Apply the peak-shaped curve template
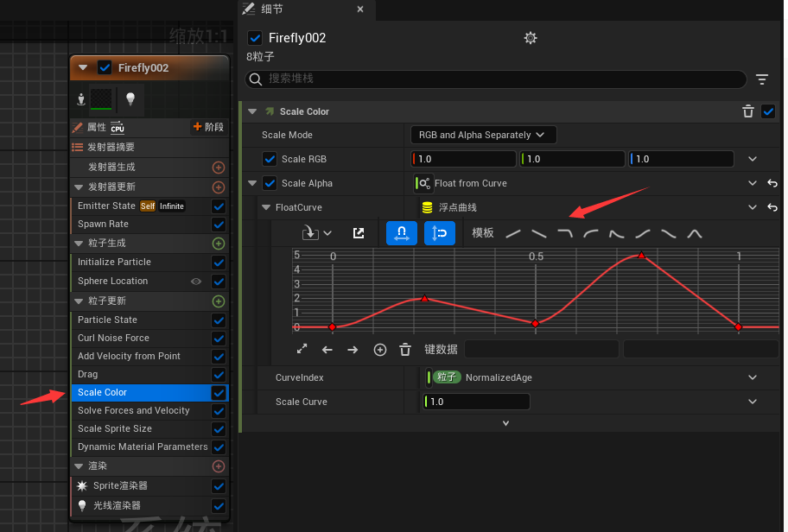Viewport: 788px width, 532px height. 695,233
